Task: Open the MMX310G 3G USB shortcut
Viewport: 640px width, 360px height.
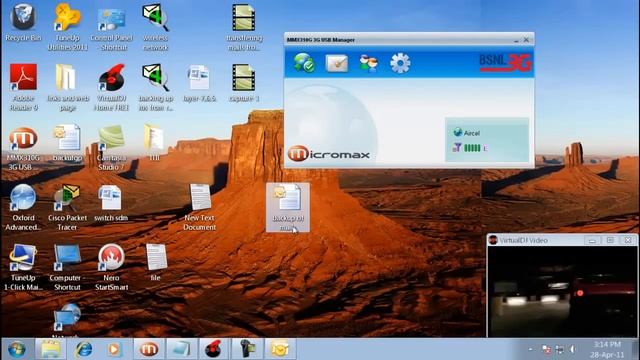Action: click(23, 148)
